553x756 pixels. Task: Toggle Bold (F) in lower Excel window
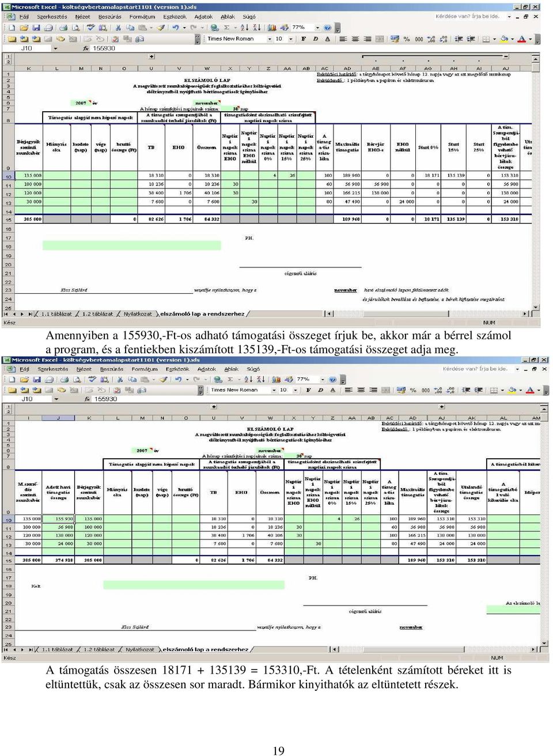coord(308,390)
